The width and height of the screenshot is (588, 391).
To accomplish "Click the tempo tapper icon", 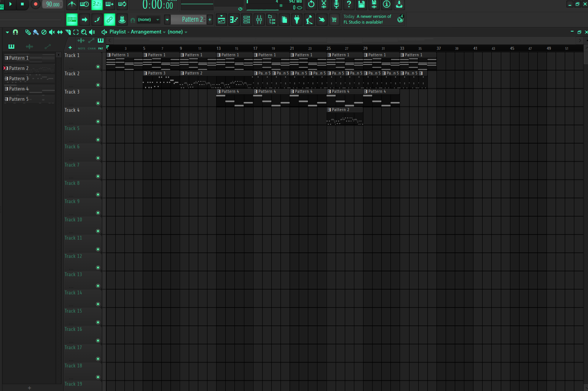I will click(309, 20).
